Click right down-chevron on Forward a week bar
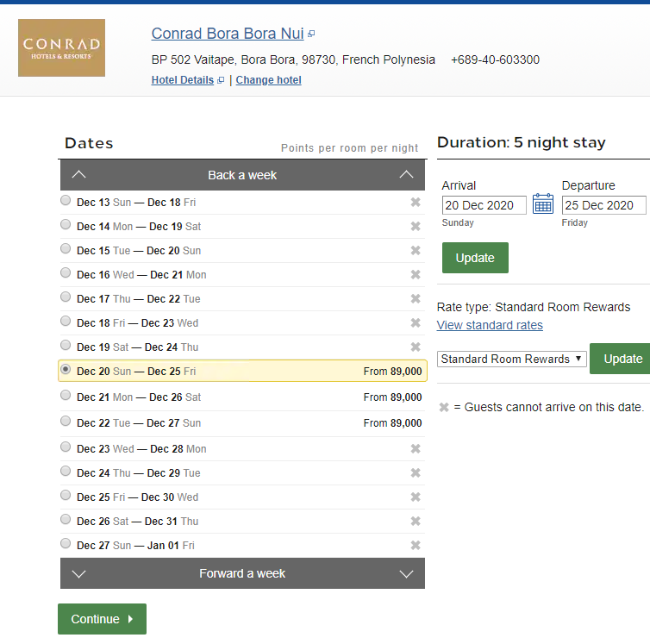The image size is (650, 644). pyautogui.click(x=406, y=574)
